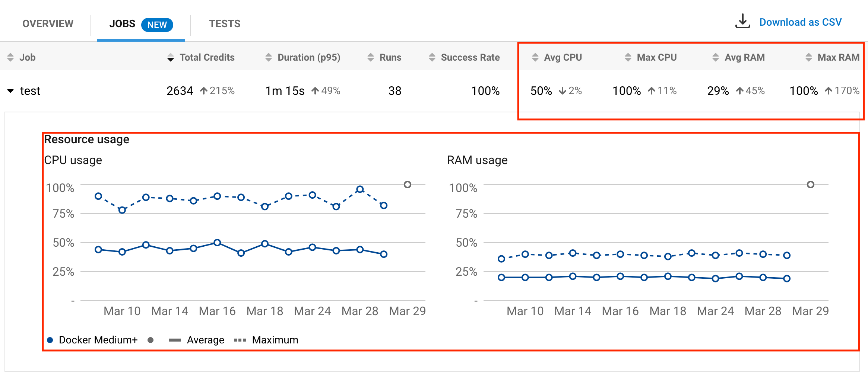Click the download arrow icon

[x=742, y=21]
